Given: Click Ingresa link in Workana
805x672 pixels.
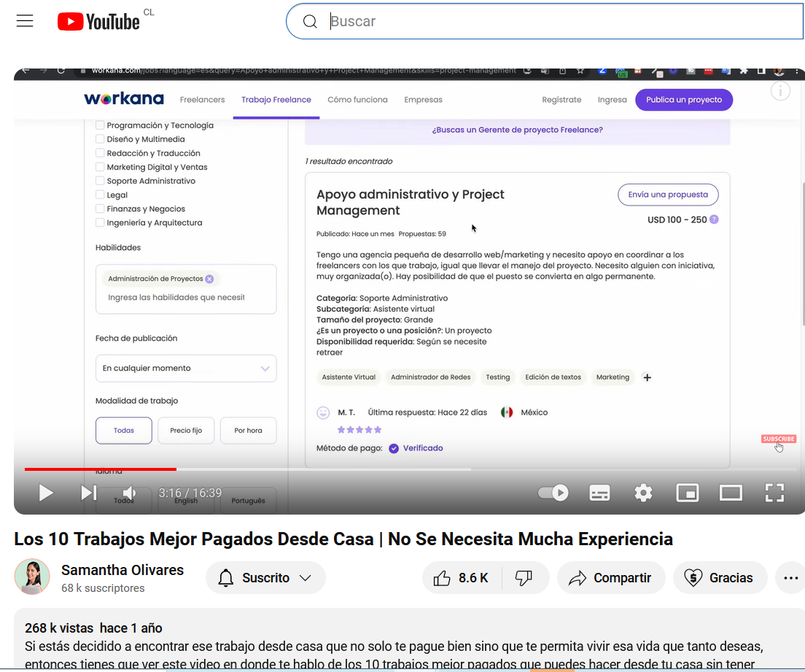Looking at the screenshot, I should [612, 100].
